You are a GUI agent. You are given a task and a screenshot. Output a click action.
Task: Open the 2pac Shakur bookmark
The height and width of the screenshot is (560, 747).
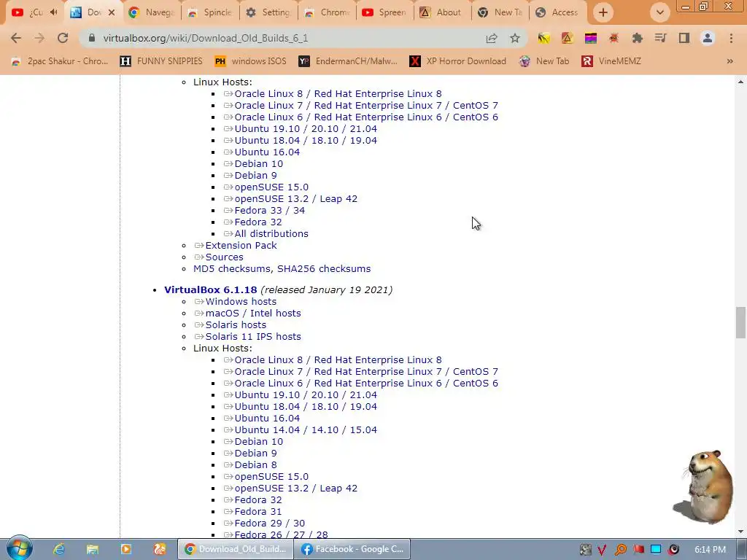(x=60, y=61)
